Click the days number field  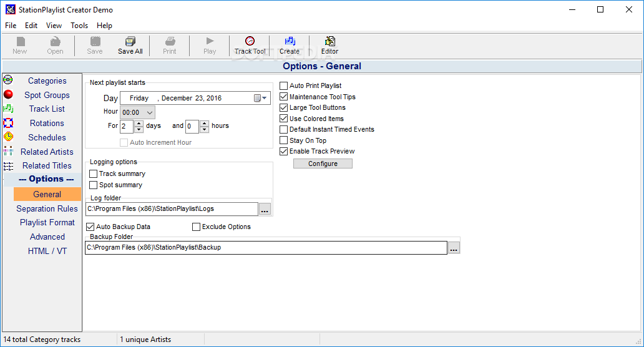point(127,126)
